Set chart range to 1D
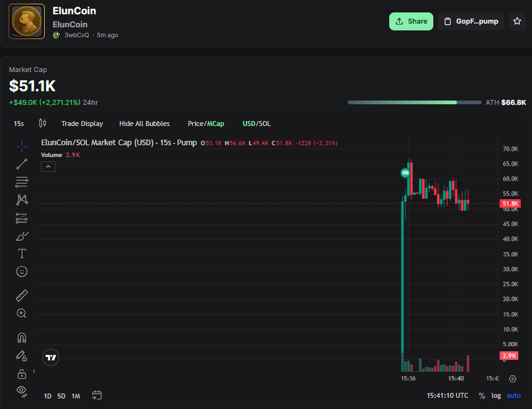Image resolution: width=532 pixels, height=409 pixels. click(48, 396)
